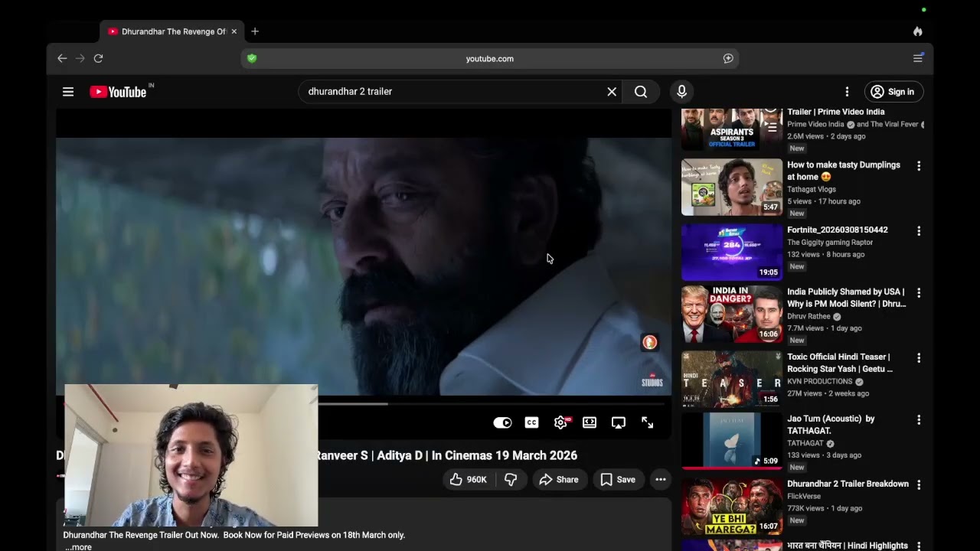The height and width of the screenshot is (551, 980).
Task: Open the YouTube settings three-dot menu
Action: coord(847,92)
